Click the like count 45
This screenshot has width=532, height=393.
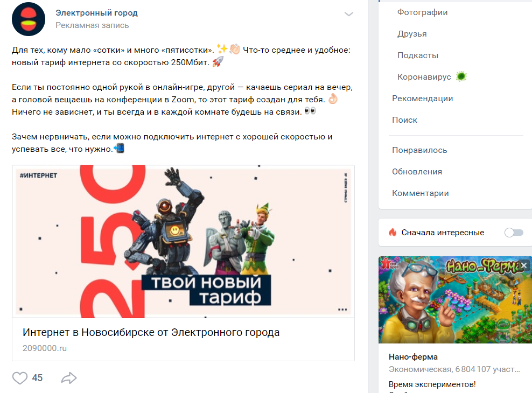click(x=37, y=378)
